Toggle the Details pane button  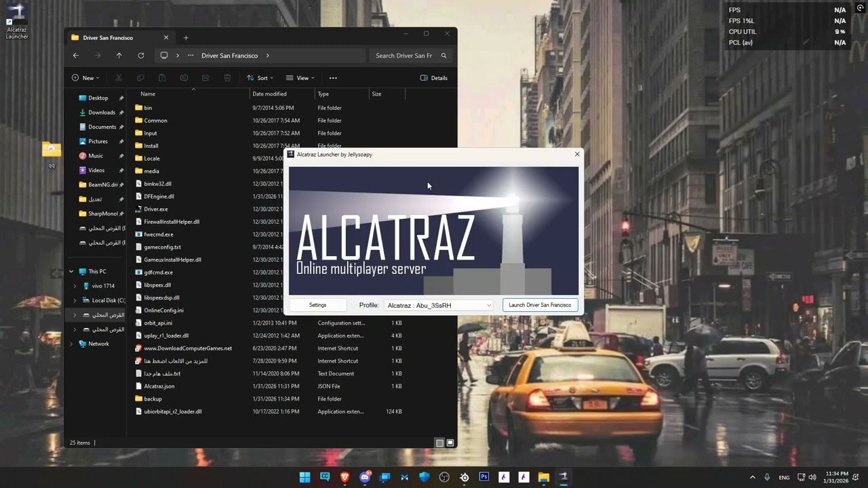pyautogui.click(x=434, y=78)
